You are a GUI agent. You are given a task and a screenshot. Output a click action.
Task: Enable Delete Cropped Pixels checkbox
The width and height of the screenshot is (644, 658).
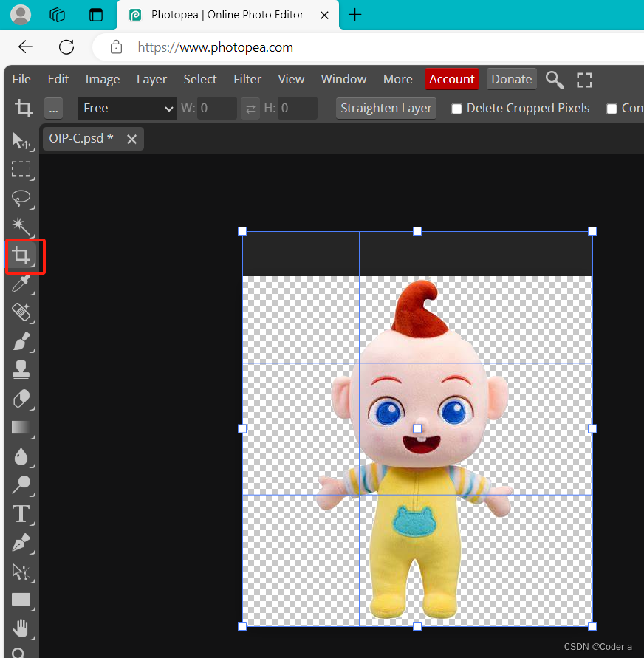[x=456, y=109]
